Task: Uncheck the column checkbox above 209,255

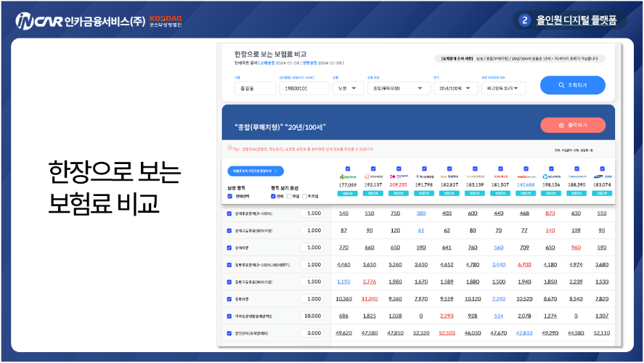Action: (x=399, y=168)
